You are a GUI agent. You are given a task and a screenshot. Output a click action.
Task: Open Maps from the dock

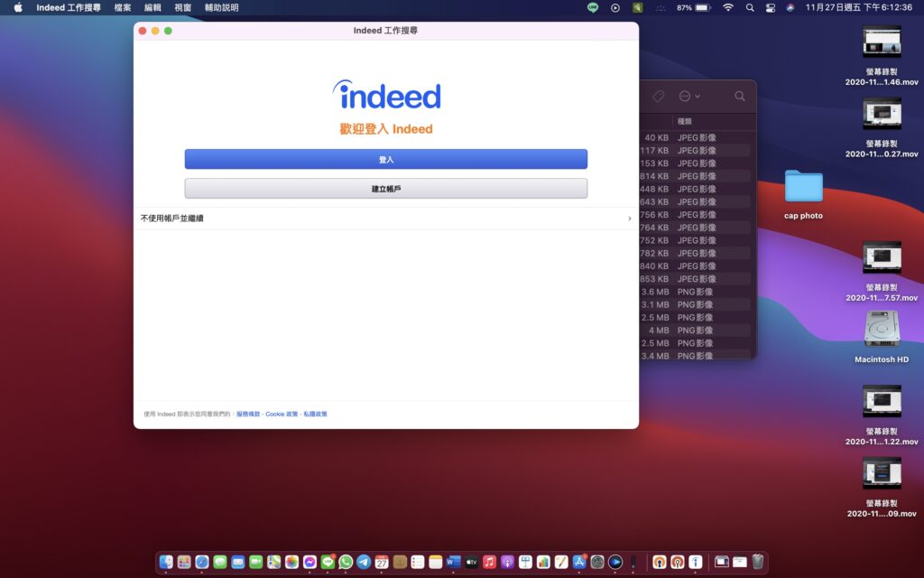(274, 562)
